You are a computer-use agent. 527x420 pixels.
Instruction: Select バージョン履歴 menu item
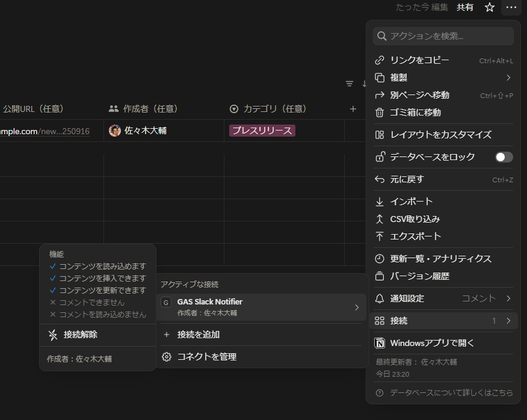419,276
